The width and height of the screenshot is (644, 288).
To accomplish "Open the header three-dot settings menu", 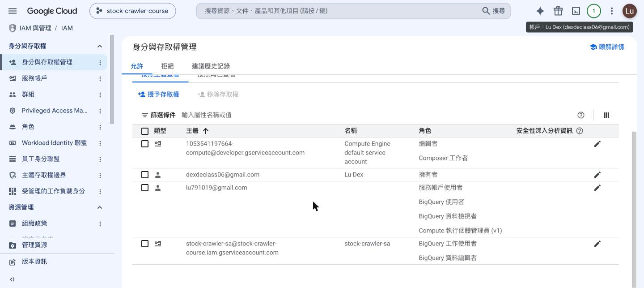I will pyautogui.click(x=612, y=11).
